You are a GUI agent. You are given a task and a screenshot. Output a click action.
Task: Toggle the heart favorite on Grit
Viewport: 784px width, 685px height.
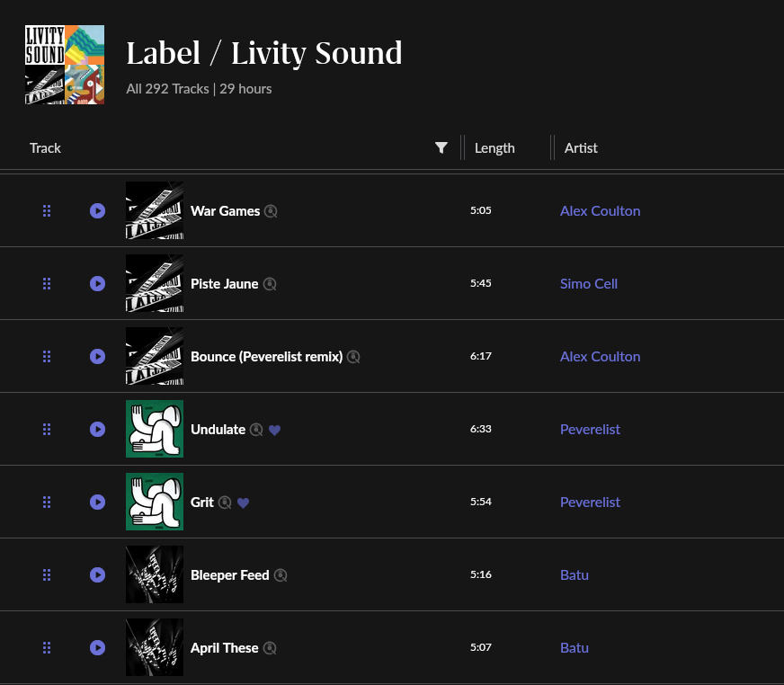[243, 503]
